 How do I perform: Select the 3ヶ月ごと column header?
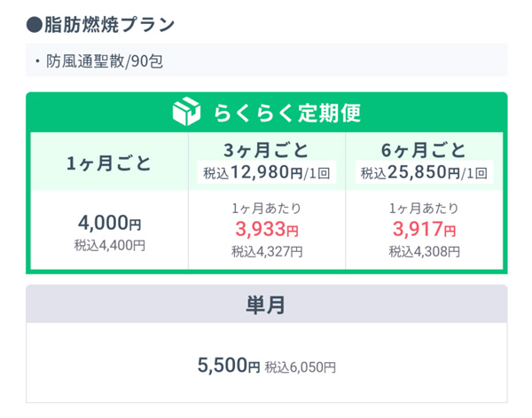266,149
